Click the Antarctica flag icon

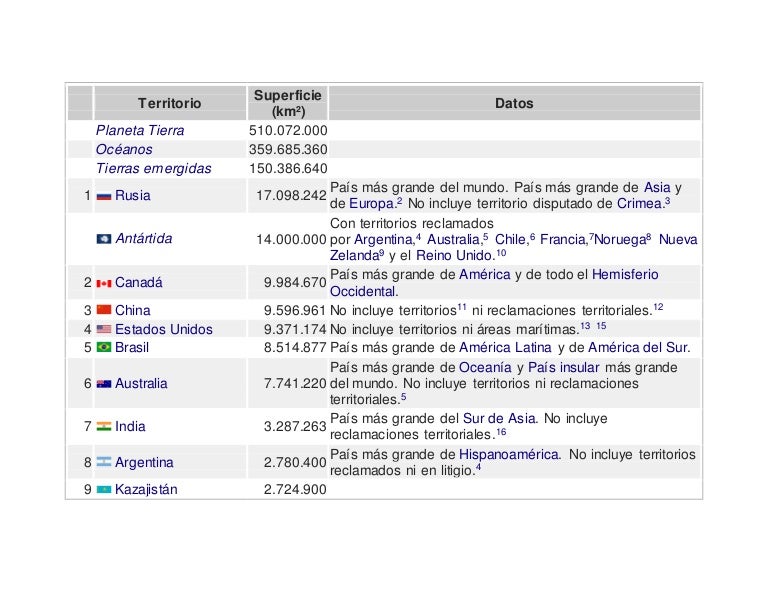pyautogui.click(x=104, y=239)
